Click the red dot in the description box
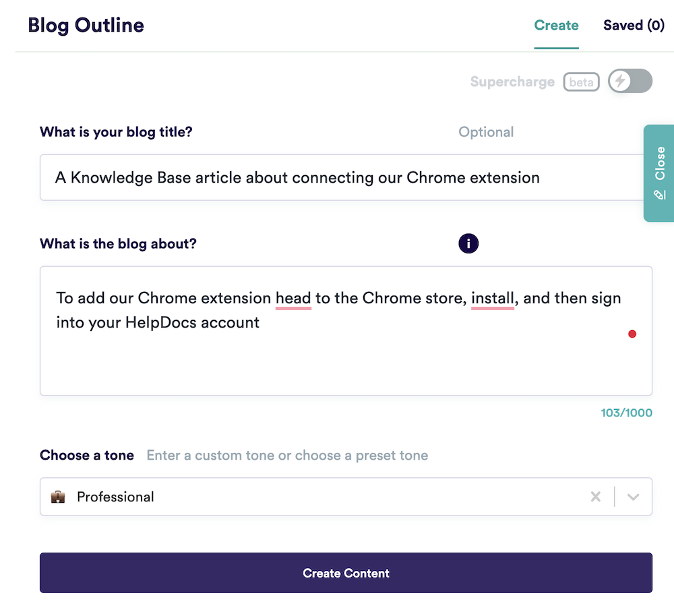Screen dimensions: 674x616 tap(632, 334)
